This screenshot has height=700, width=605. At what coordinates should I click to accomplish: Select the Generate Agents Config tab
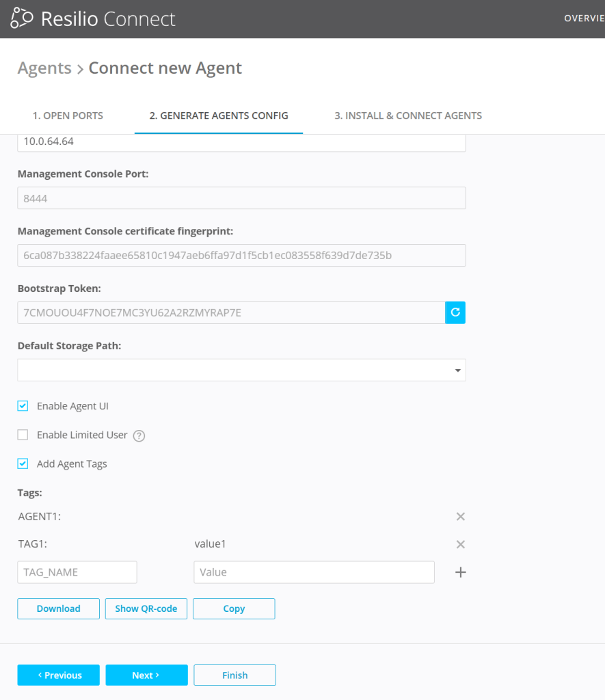click(219, 116)
